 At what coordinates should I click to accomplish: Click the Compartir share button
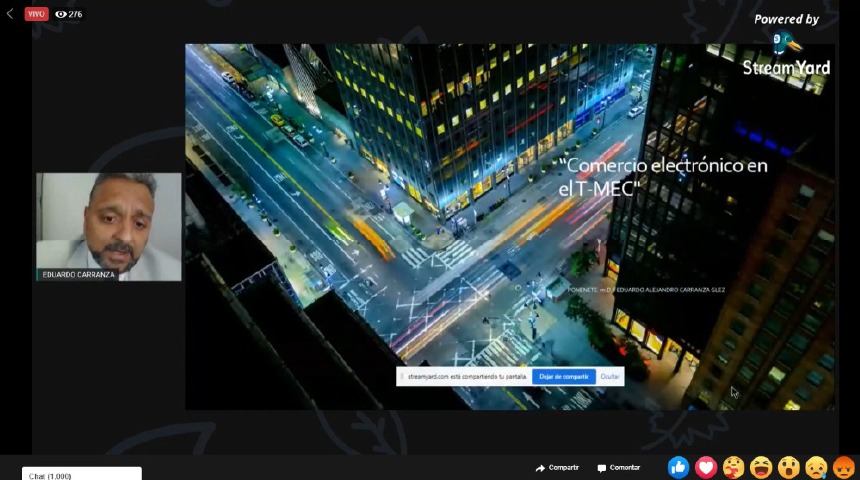click(x=557, y=468)
